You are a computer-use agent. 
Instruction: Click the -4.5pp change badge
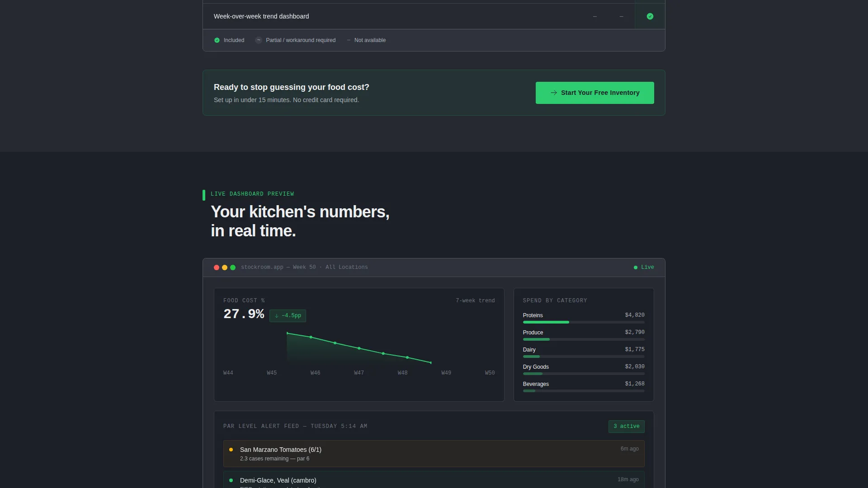[x=288, y=316]
